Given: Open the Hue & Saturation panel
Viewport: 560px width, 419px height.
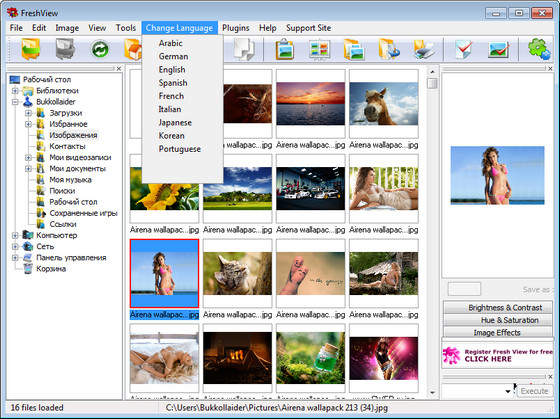Looking at the screenshot, I should 498,320.
